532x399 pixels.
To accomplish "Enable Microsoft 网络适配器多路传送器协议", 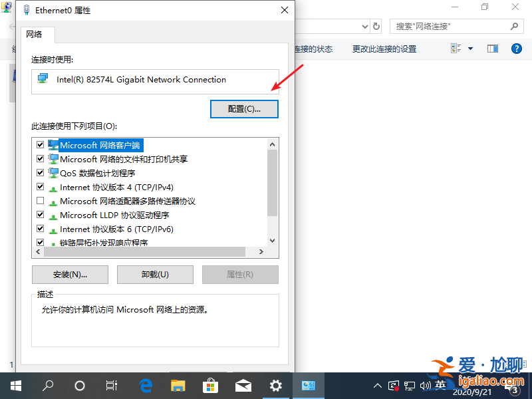I will pyautogui.click(x=41, y=201).
